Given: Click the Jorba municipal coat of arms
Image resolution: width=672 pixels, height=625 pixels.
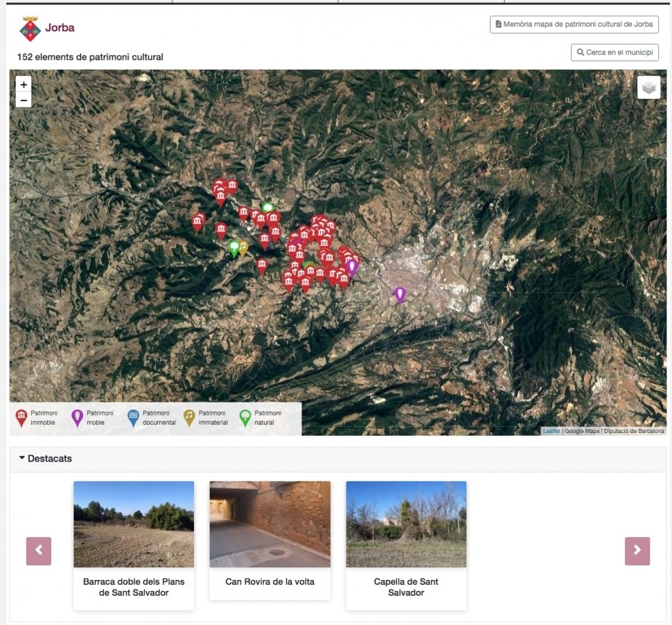Looking at the screenshot, I should click(30, 28).
